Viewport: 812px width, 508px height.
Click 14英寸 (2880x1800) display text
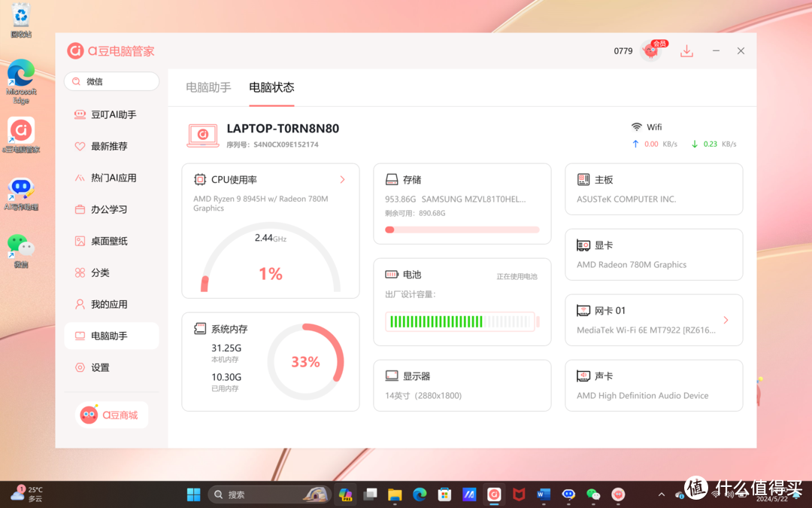pyautogui.click(x=423, y=396)
